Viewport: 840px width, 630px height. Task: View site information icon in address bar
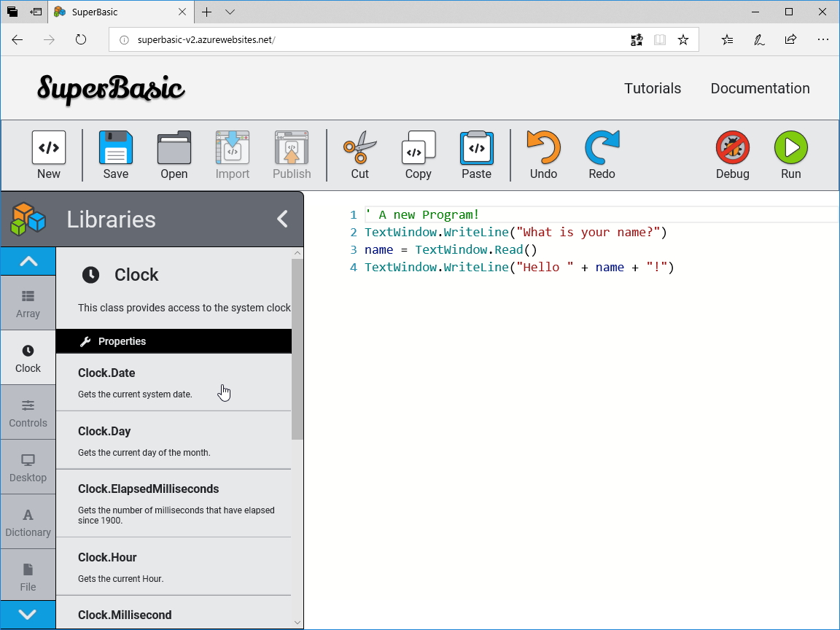click(x=124, y=40)
